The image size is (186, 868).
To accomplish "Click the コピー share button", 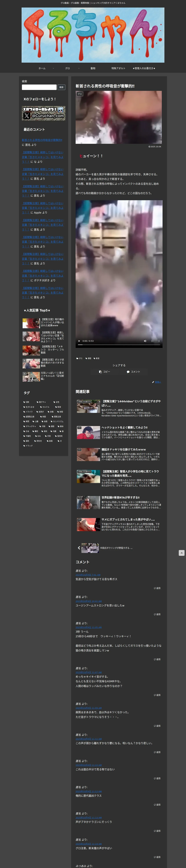I will (x=105, y=372).
